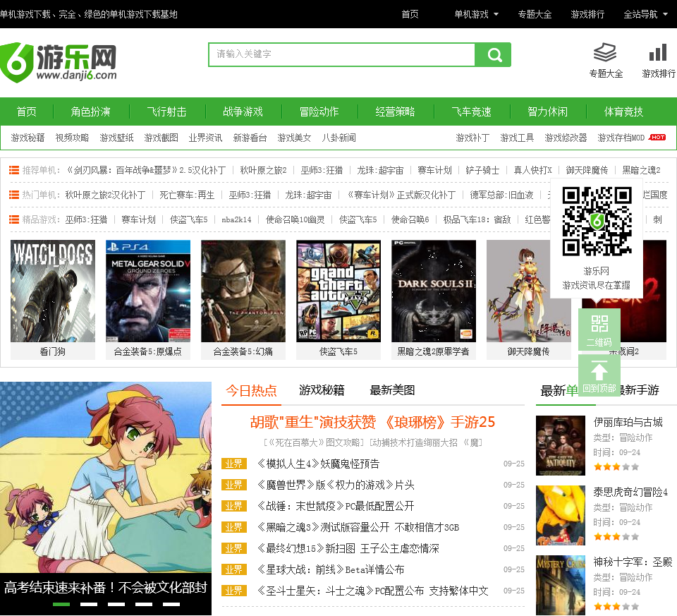Open the 游戏截图 link
This screenshot has width=677, height=616.
coord(161,138)
